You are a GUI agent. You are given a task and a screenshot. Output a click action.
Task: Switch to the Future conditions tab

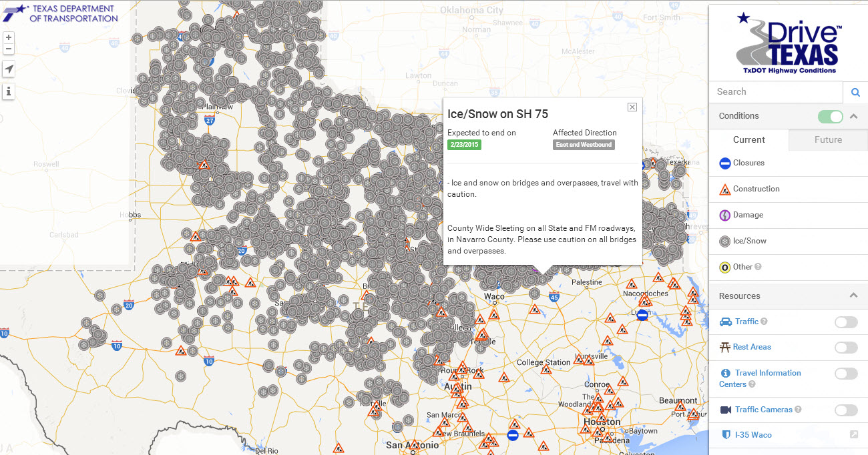click(x=827, y=139)
